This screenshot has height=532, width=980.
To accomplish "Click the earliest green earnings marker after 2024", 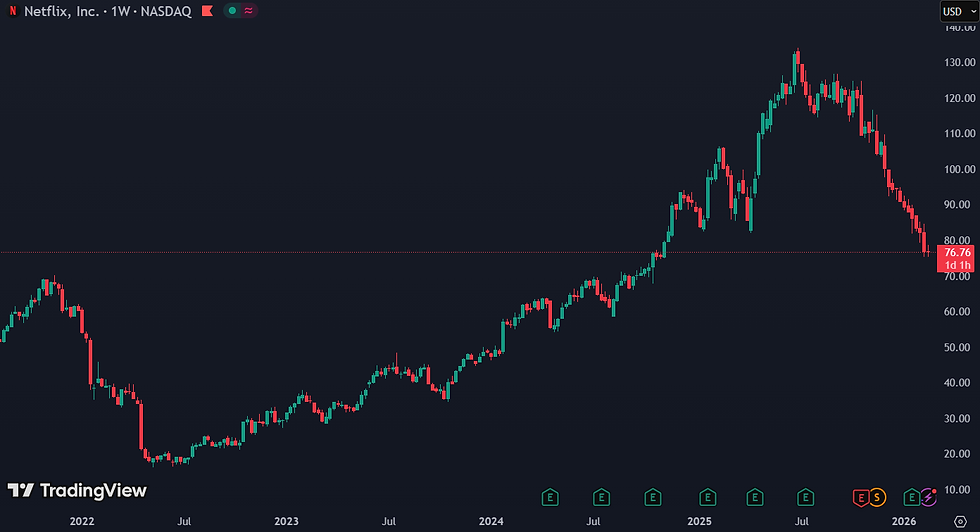I will click(x=550, y=498).
